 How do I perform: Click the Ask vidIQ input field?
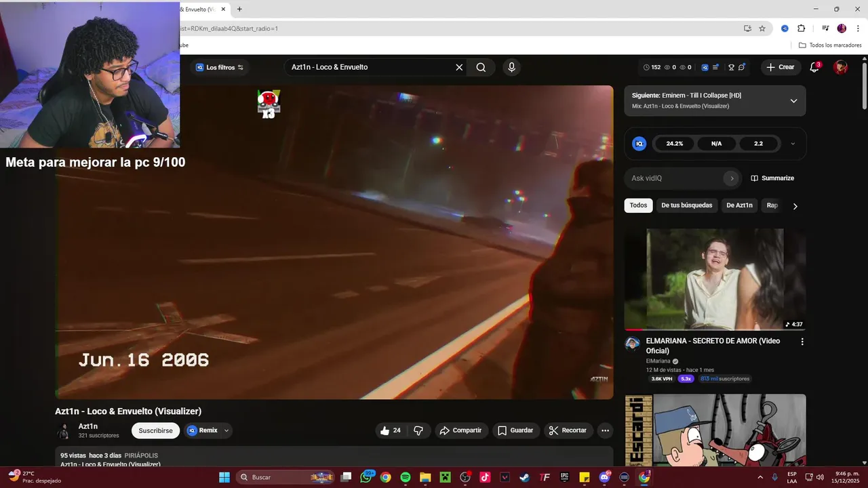click(676, 178)
